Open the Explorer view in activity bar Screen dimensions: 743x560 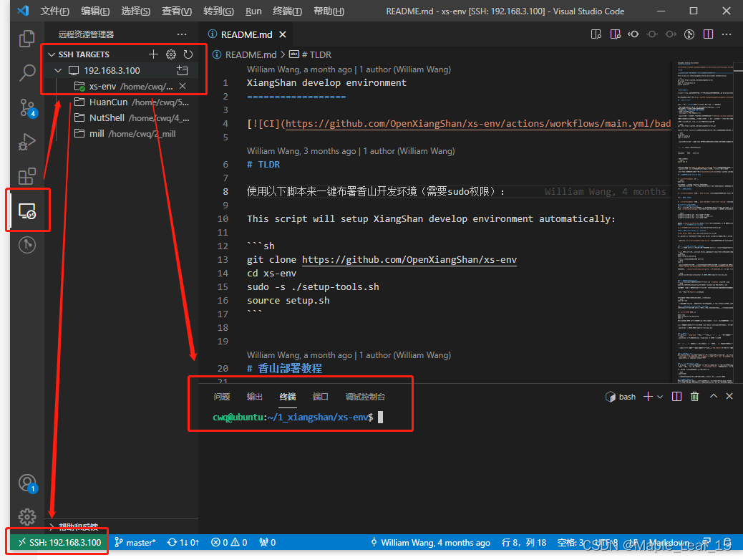tap(27, 39)
